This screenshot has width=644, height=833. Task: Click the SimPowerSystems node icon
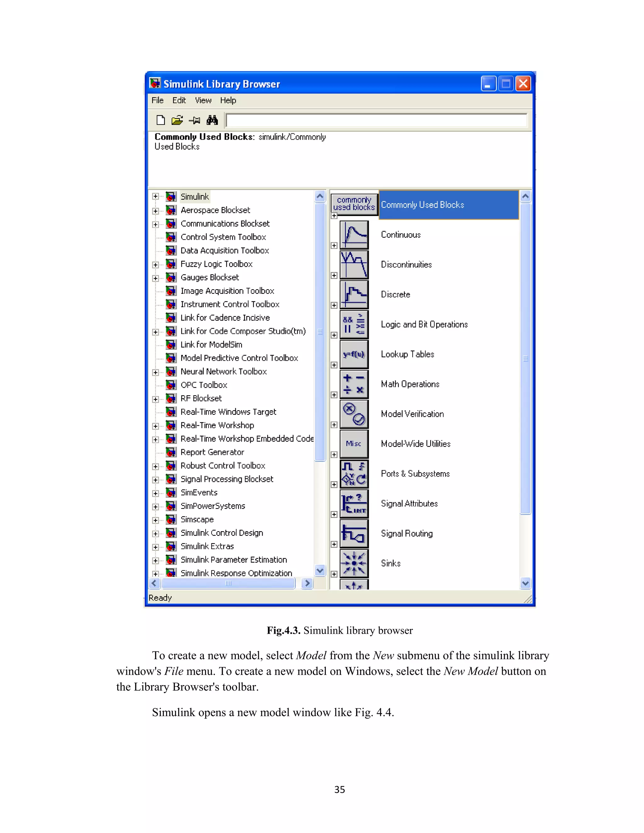click(171, 506)
